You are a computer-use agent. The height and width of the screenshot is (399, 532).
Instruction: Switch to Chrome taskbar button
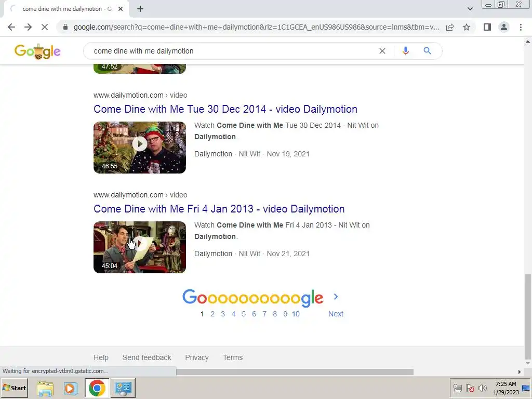97,388
